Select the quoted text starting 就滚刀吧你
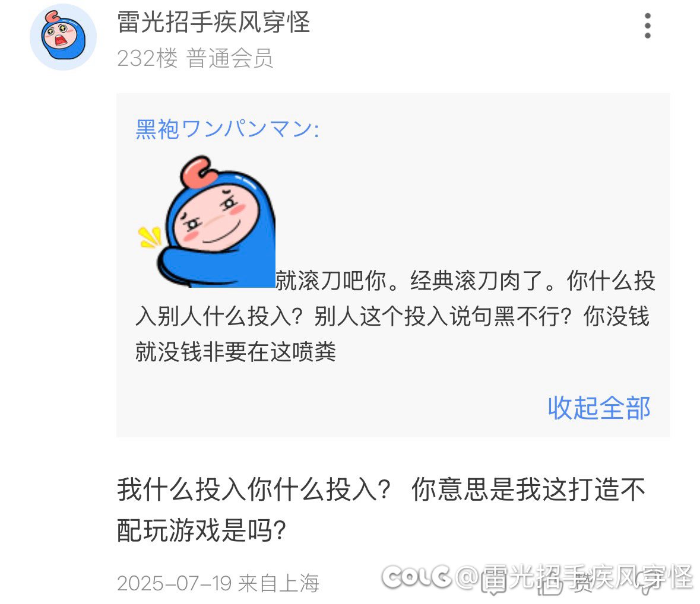 coord(465,281)
